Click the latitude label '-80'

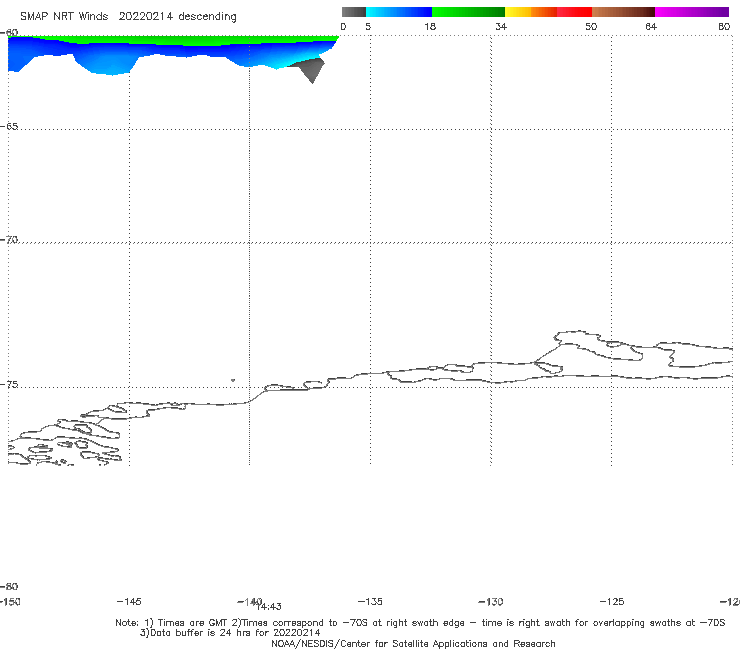pyautogui.click(x=9, y=586)
